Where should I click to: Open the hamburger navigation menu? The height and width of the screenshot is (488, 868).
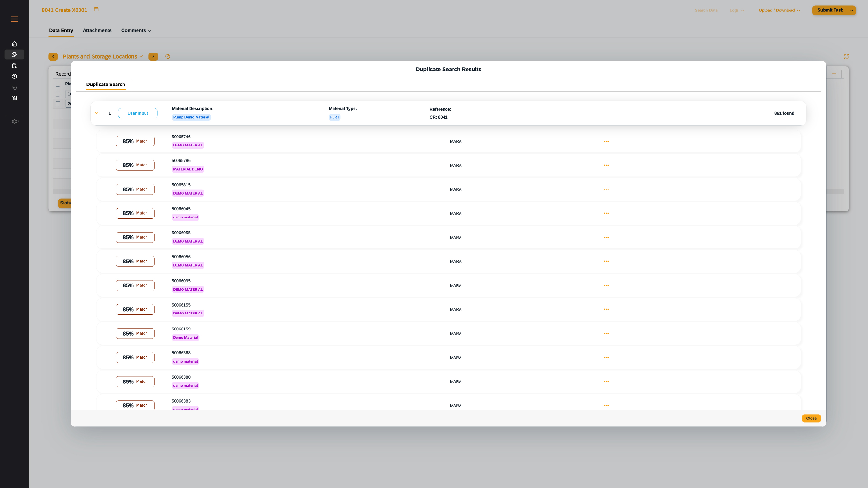coord(14,19)
